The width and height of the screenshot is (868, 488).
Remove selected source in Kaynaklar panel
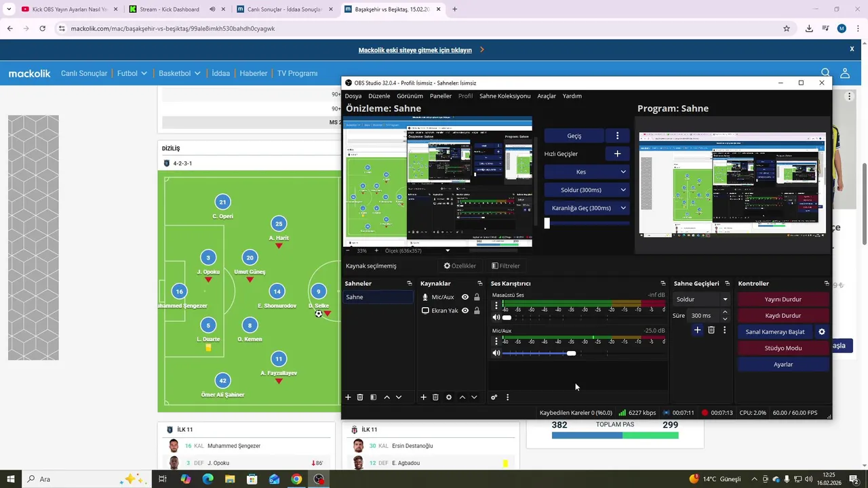(x=435, y=397)
